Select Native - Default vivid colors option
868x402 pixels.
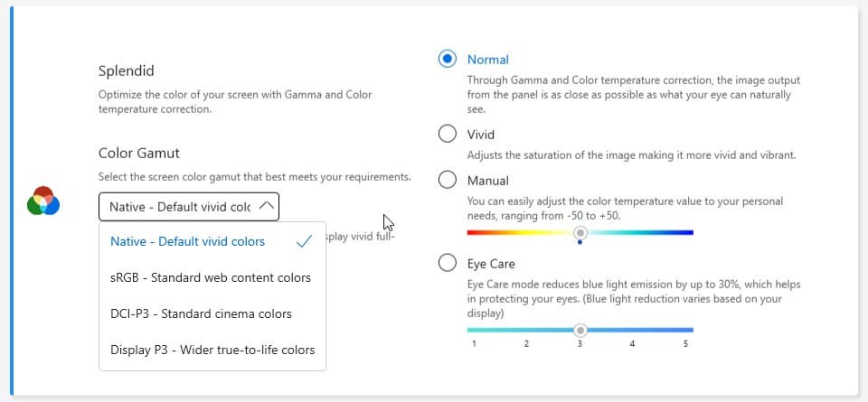(188, 241)
